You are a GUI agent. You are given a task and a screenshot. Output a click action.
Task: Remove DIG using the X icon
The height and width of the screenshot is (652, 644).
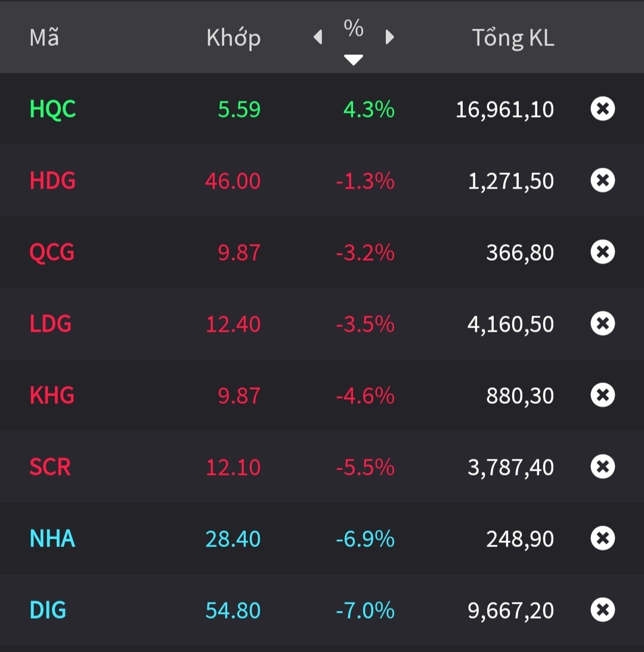tap(602, 610)
